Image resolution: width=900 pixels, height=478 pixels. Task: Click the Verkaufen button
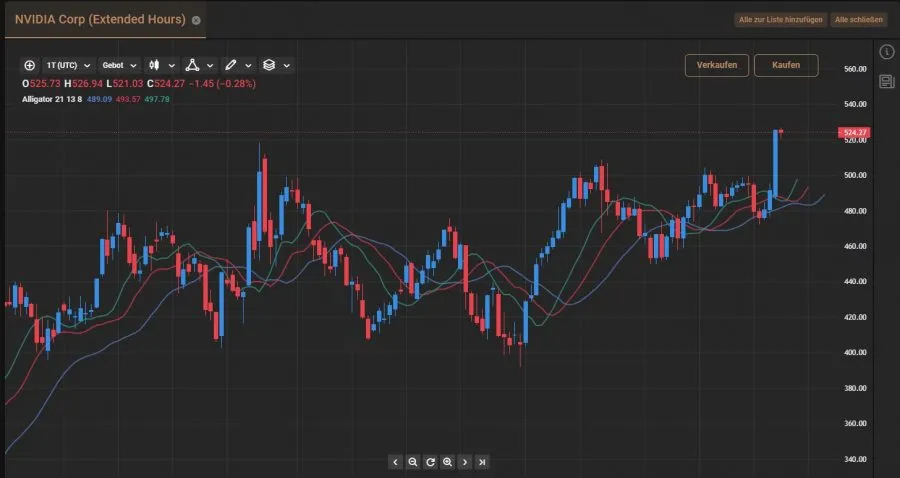(x=717, y=65)
